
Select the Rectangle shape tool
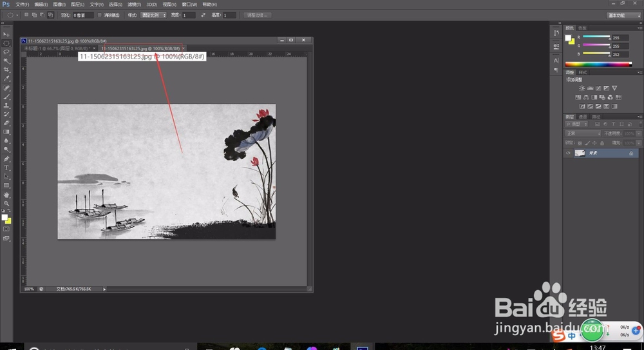pos(6,186)
